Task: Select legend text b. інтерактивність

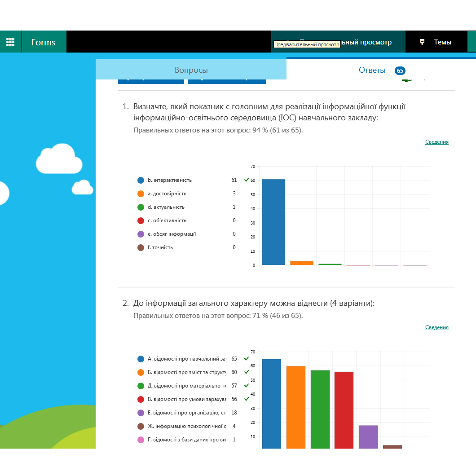Action: click(170, 180)
